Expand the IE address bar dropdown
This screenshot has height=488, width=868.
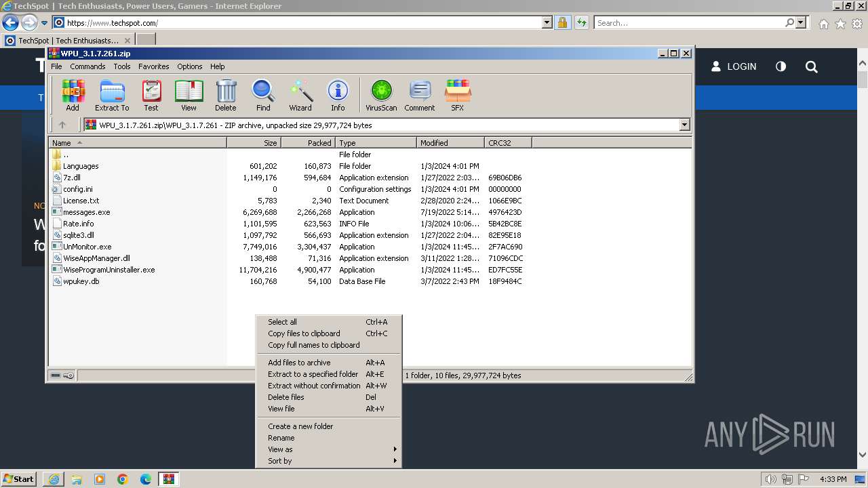click(x=547, y=22)
